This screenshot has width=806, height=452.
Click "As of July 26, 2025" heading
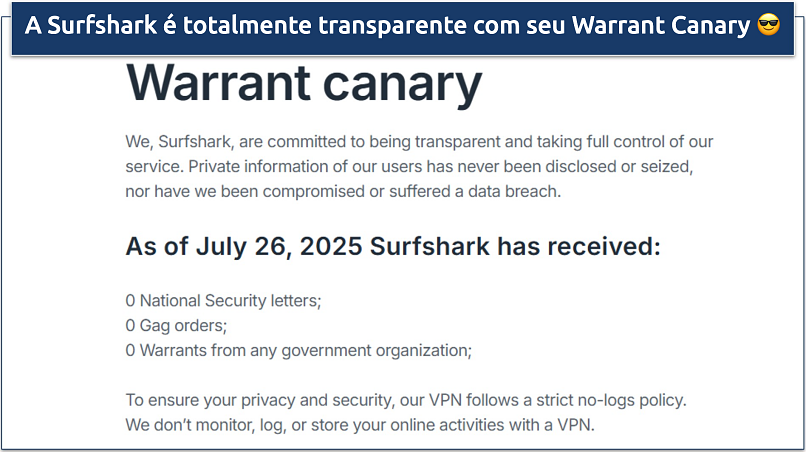pos(242,246)
